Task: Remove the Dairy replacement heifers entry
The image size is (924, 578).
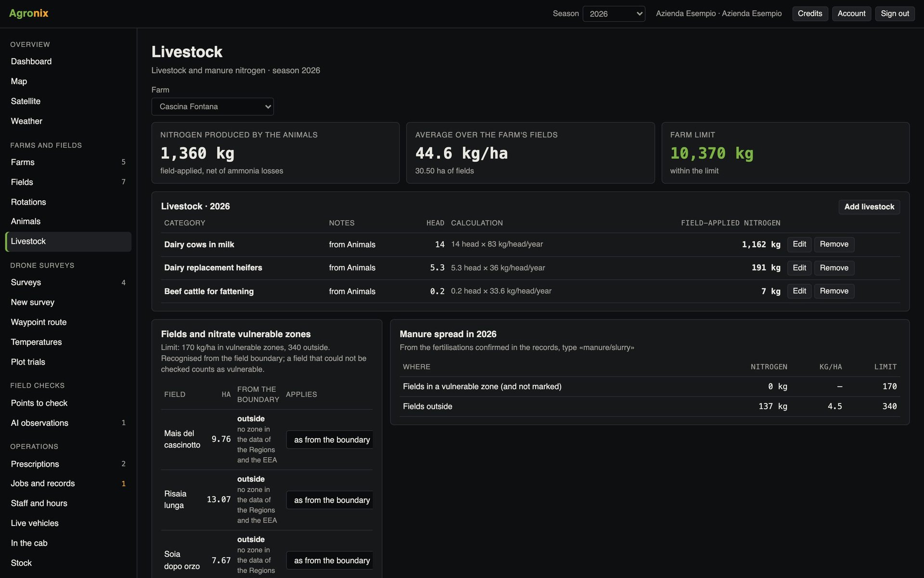Action: pos(834,268)
